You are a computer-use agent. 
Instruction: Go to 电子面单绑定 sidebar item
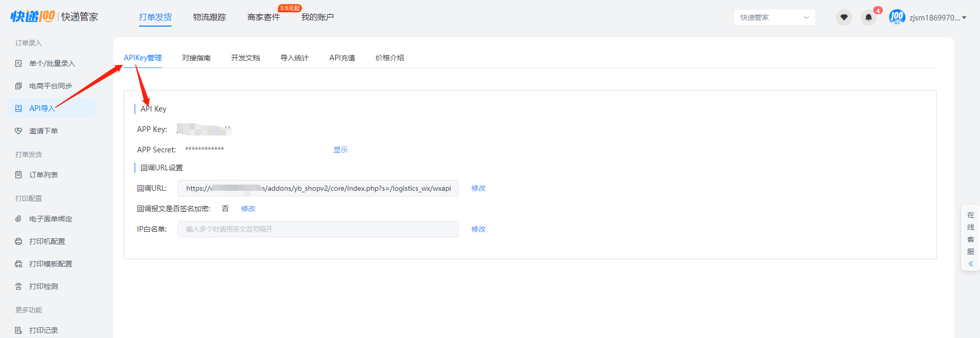(x=50, y=219)
